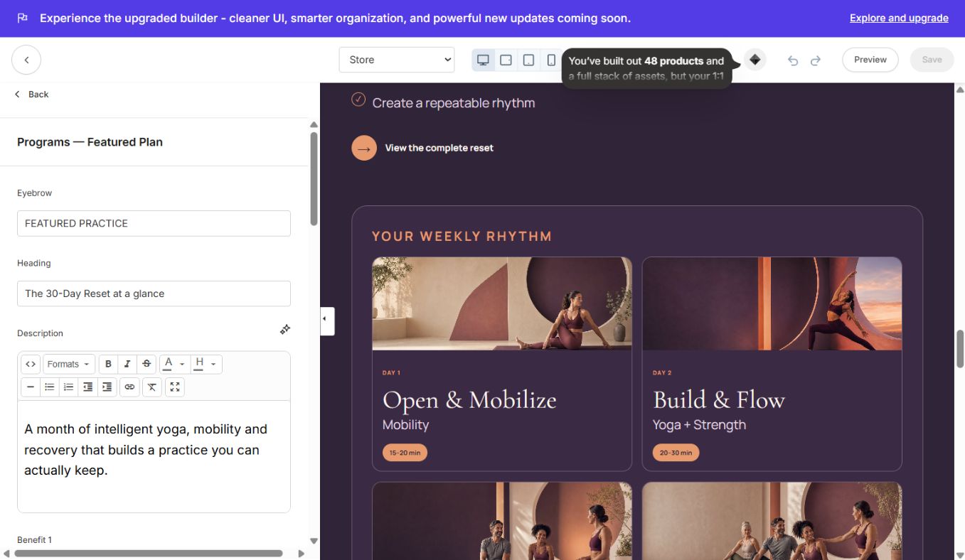Click the sidebar scroll up arrow
Image resolution: width=965 pixels, height=560 pixels.
(314, 125)
